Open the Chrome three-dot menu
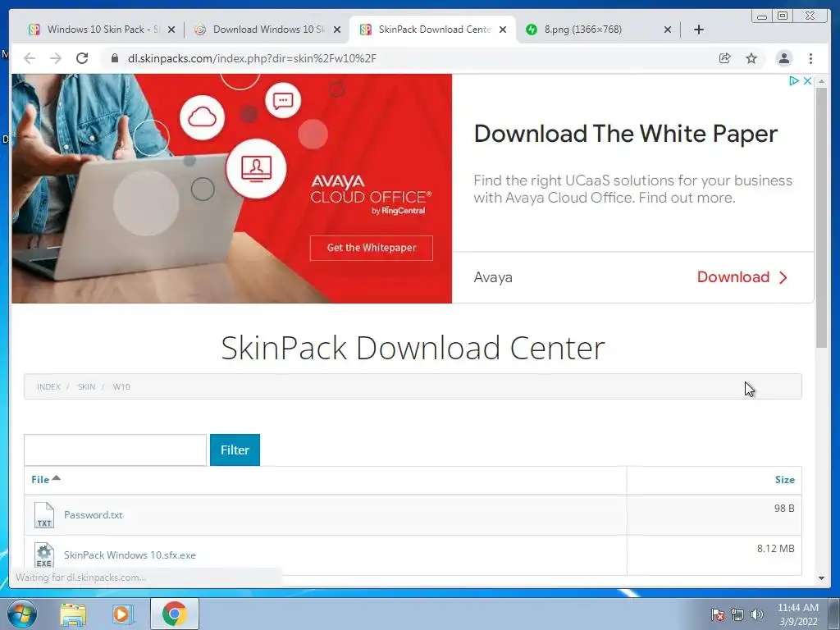840x630 pixels. coord(810,58)
